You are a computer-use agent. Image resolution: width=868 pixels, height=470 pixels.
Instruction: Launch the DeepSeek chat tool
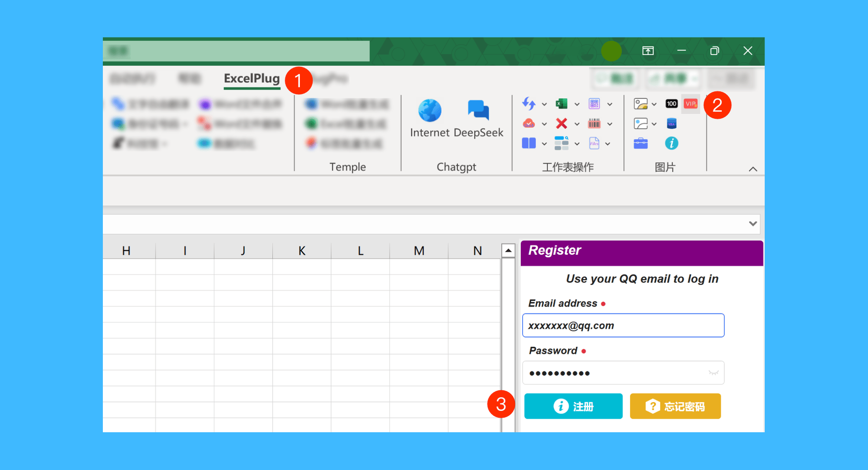tap(478, 119)
